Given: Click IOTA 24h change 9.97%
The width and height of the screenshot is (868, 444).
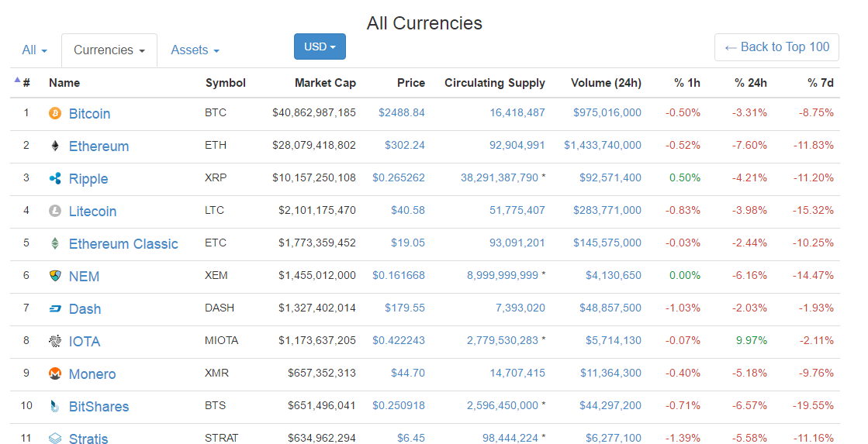Looking at the screenshot, I should point(751,341).
